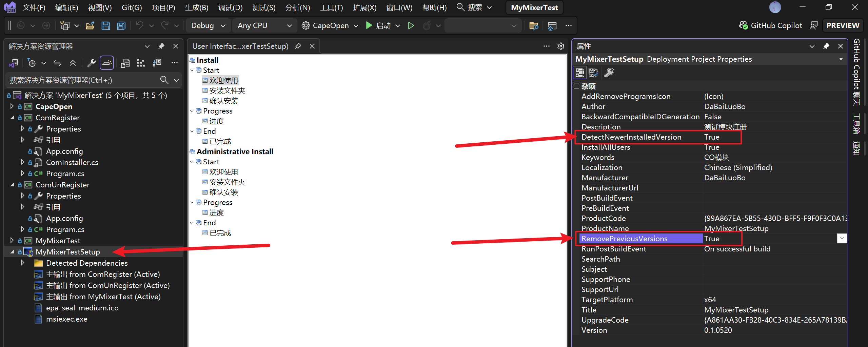
Task: Select the msiexec.exe file
Action: 66,319
